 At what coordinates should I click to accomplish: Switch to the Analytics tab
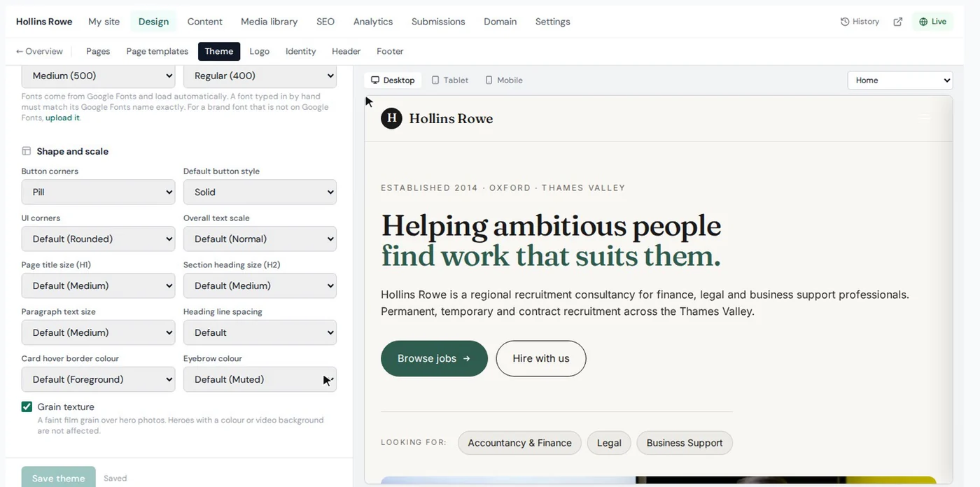pos(373,22)
